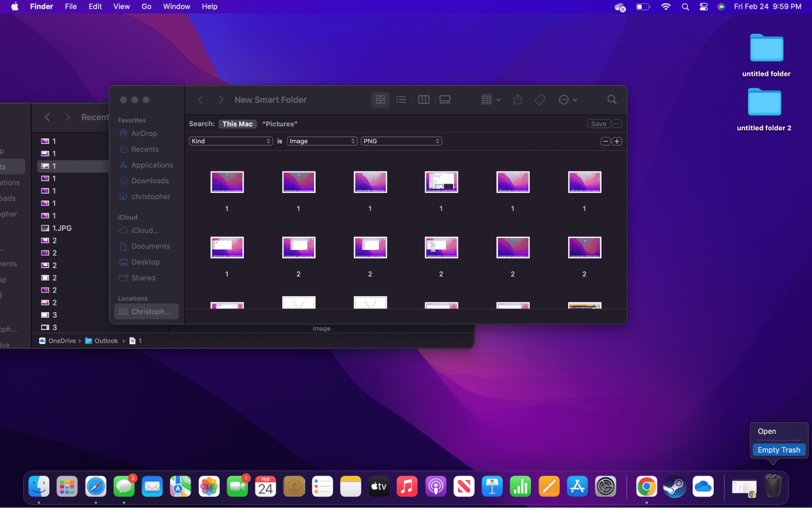
Task: Click the search magnifier in Smart Folder
Action: tap(612, 100)
